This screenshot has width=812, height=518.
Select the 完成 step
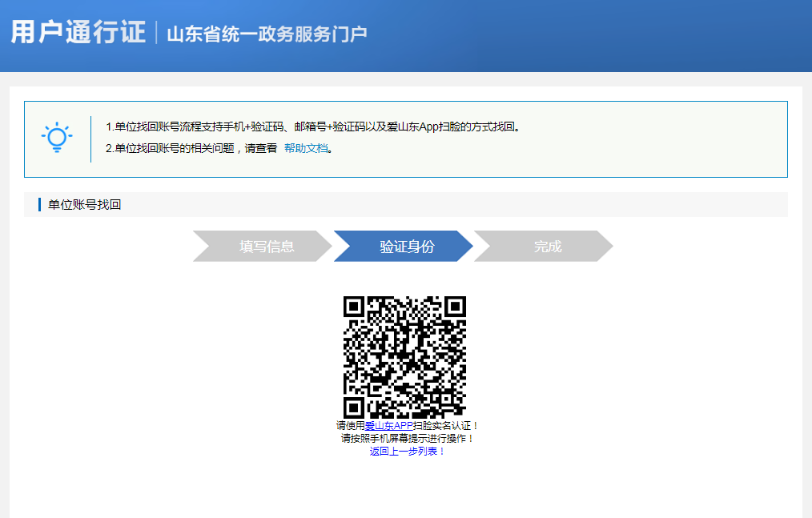tap(547, 247)
